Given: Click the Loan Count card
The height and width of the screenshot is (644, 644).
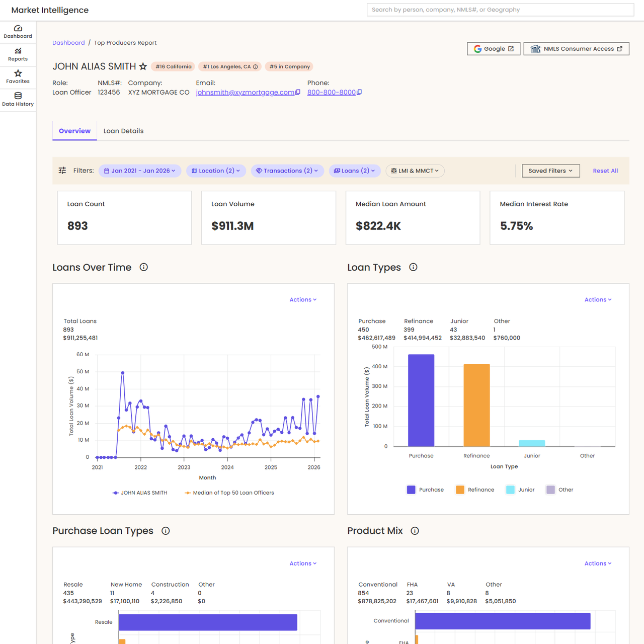Looking at the screenshot, I should (124, 218).
